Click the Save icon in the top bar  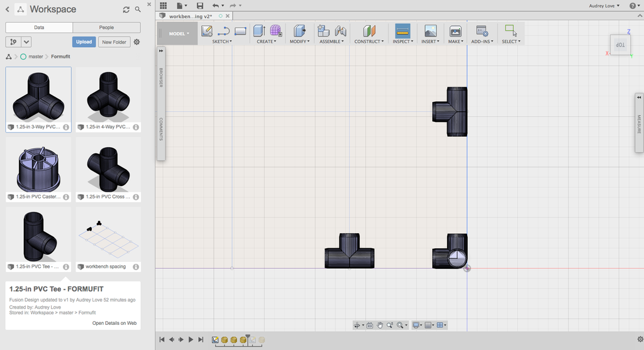(200, 6)
